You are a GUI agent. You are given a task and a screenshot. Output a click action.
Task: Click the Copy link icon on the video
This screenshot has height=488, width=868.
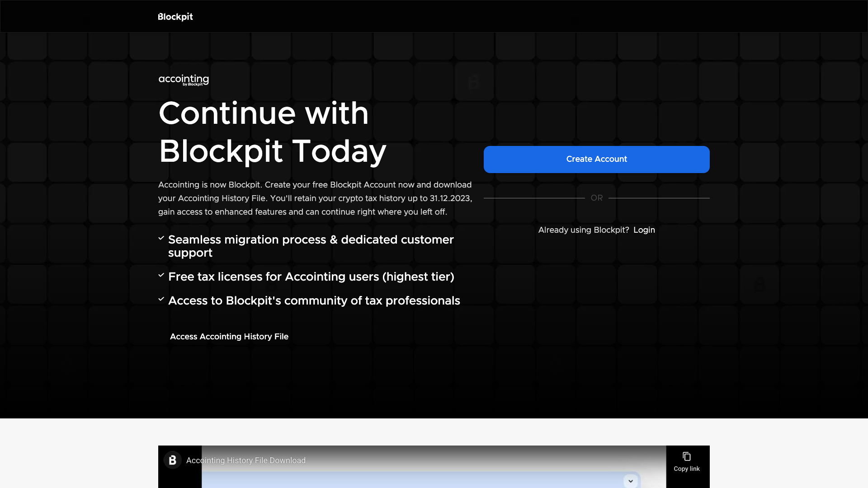(x=688, y=456)
